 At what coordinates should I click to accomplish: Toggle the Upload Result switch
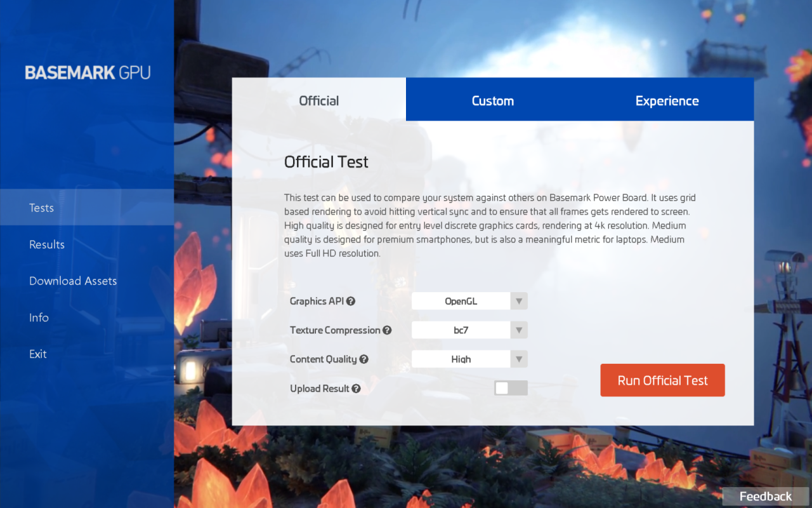511,388
